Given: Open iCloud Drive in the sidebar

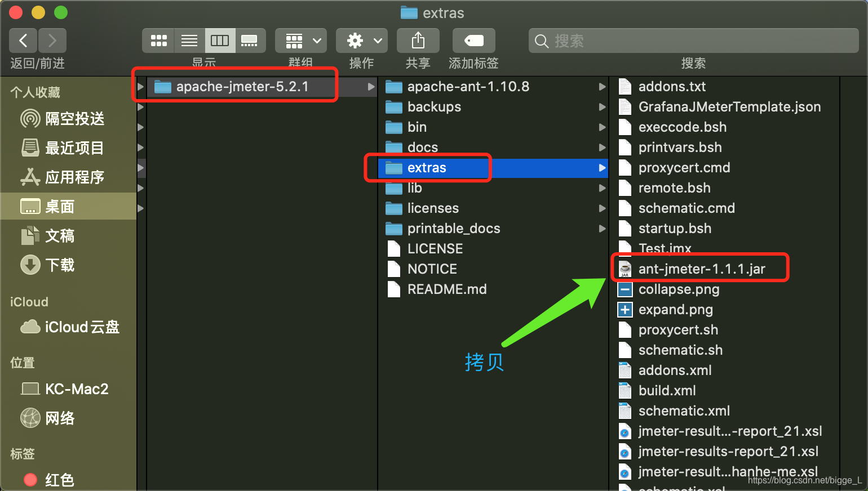Looking at the screenshot, I should [x=68, y=327].
